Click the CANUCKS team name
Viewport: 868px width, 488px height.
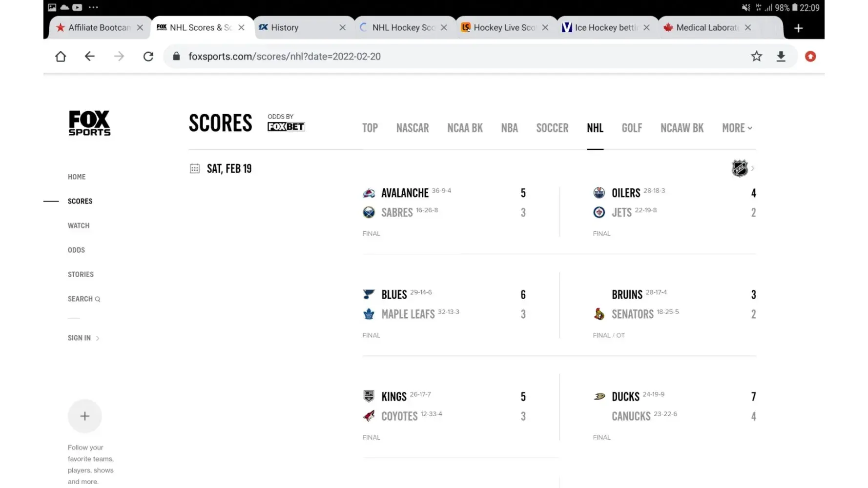[x=631, y=416]
